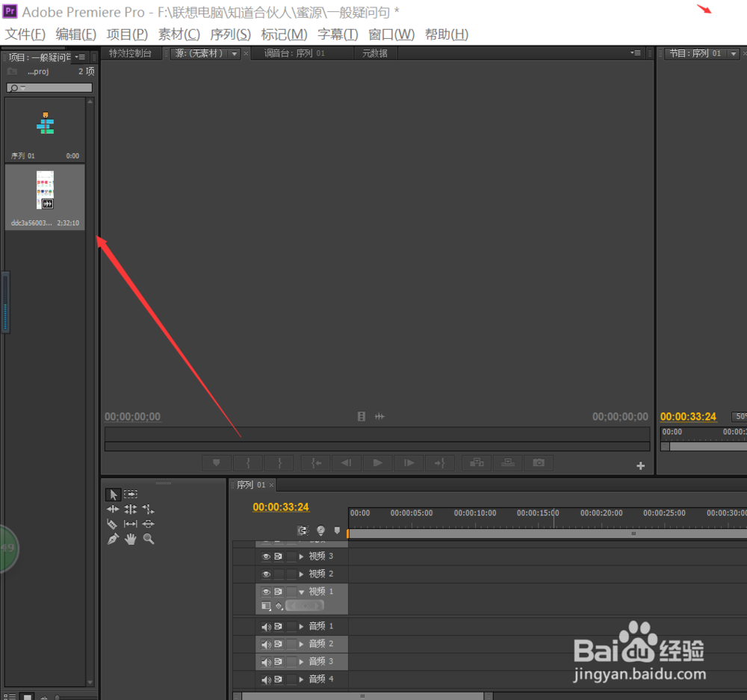Open the 节目: 序列 01 dropdown arrow

pos(734,53)
